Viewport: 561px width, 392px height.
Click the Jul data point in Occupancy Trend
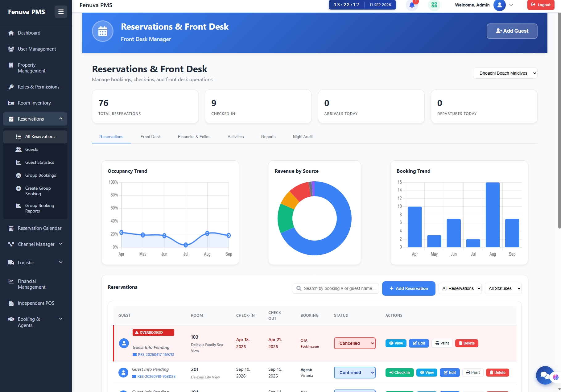(x=186, y=245)
